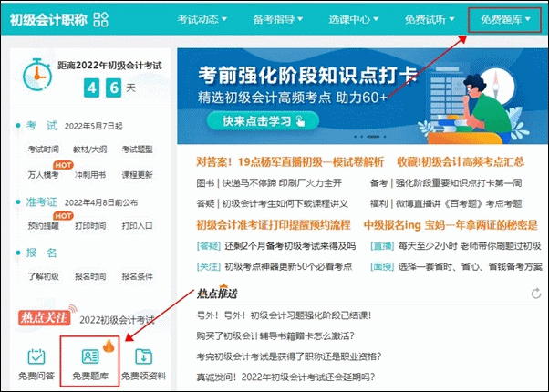Open headline 对答案！19点杨军直播初级一模试卷解析

290,161
